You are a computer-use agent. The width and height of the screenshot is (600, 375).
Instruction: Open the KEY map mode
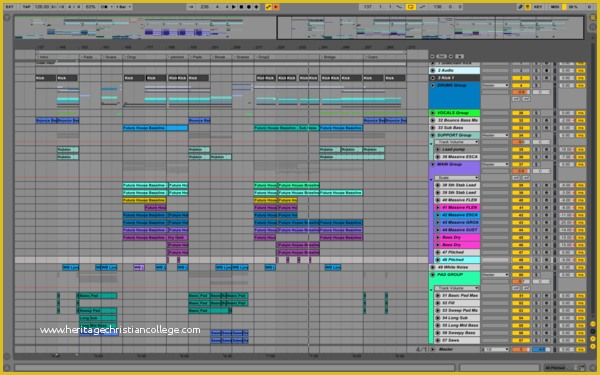point(538,7)
